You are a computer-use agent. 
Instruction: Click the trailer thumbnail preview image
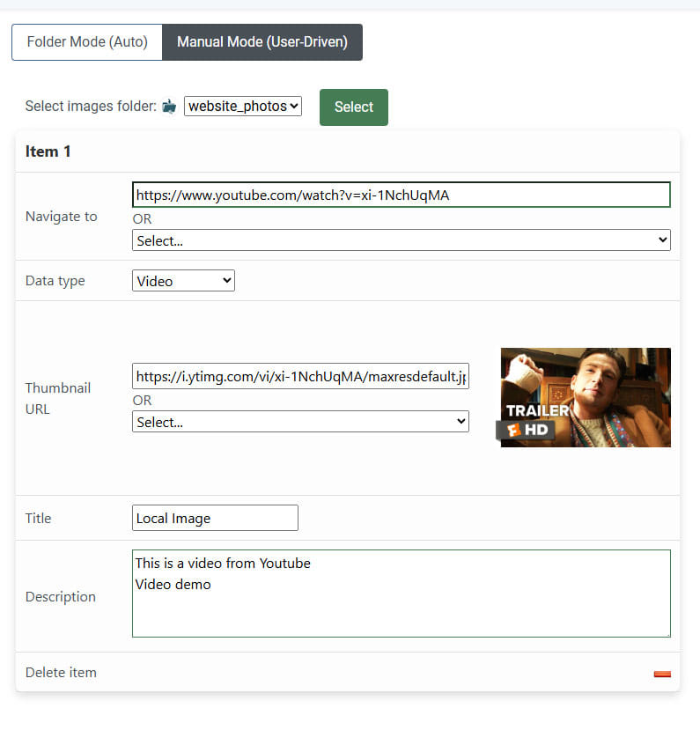point(586,397)
